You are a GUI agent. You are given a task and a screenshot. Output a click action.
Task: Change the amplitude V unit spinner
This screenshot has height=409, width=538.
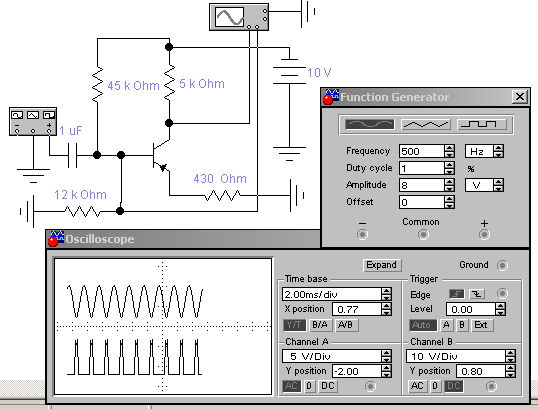pos(499,185)
